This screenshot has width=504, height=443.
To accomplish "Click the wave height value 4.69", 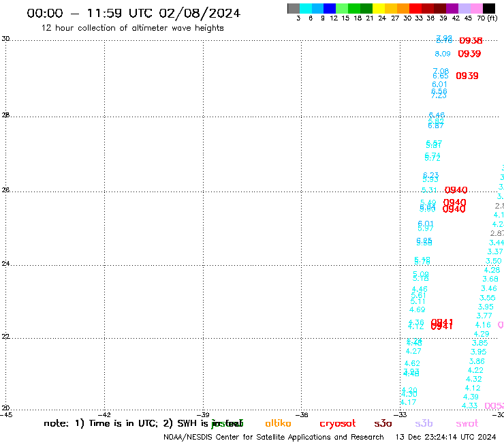I will click(x=418, y=309).
